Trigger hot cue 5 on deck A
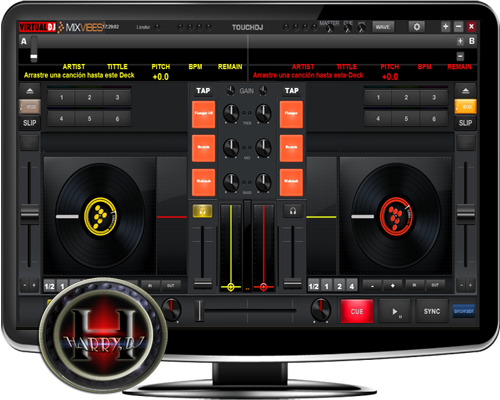Viewport: 500px width, 400px height. tap(89, 119)
